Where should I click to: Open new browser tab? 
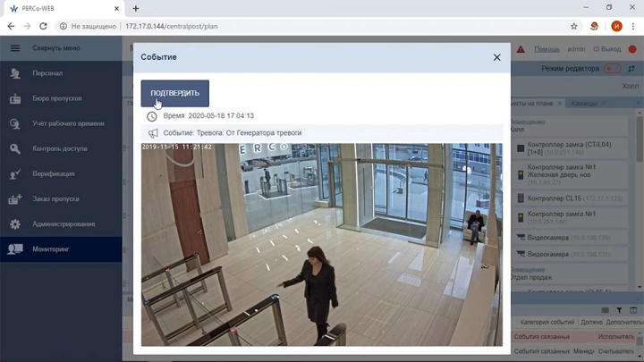[x=136, y=9]
